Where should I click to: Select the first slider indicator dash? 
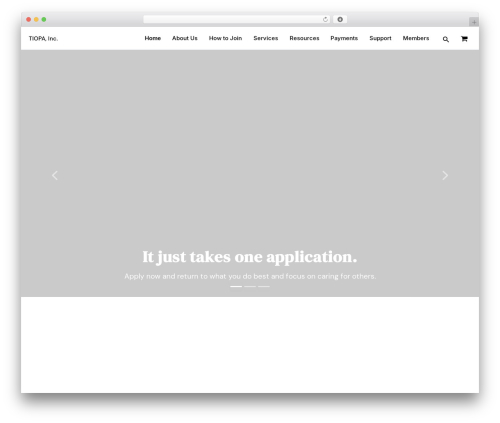click(x=236, y=286)
